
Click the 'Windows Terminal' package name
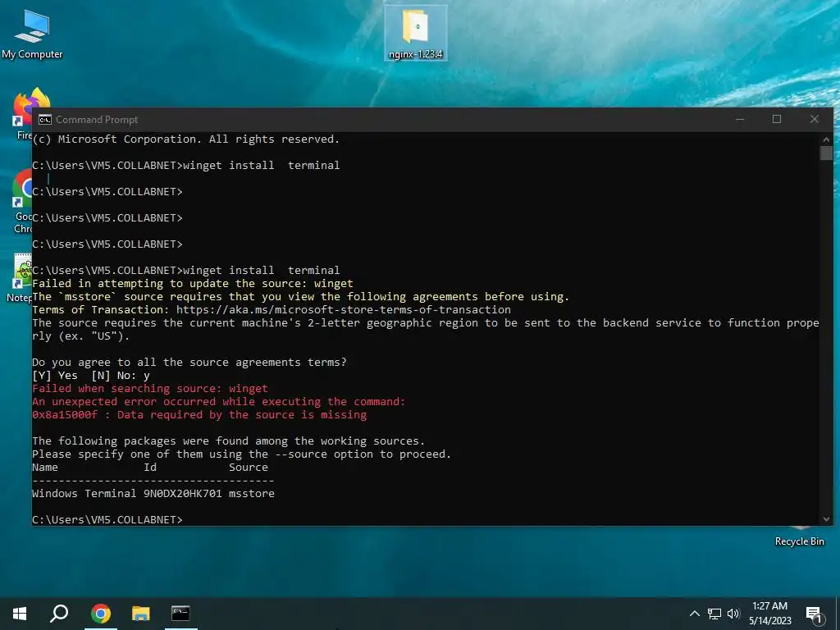84,493
